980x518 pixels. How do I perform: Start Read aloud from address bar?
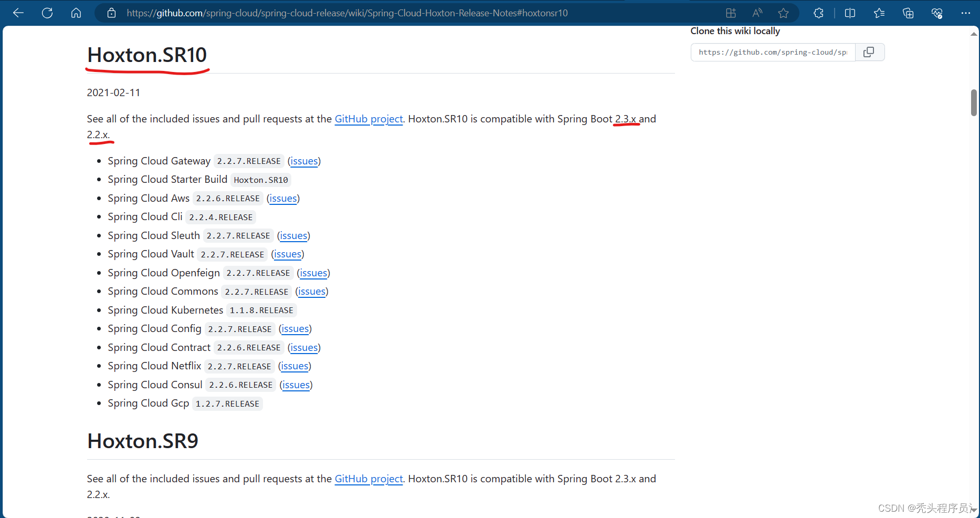pyautogui.click(x=757, y=13)
